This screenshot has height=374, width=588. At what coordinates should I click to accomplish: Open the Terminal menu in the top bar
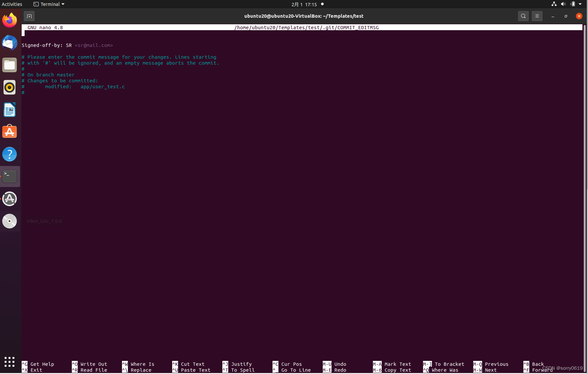tap(49, 4)
